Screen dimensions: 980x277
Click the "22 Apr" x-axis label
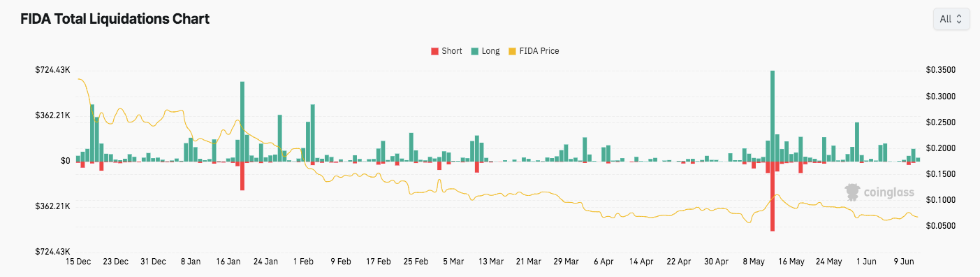point(679,262)
